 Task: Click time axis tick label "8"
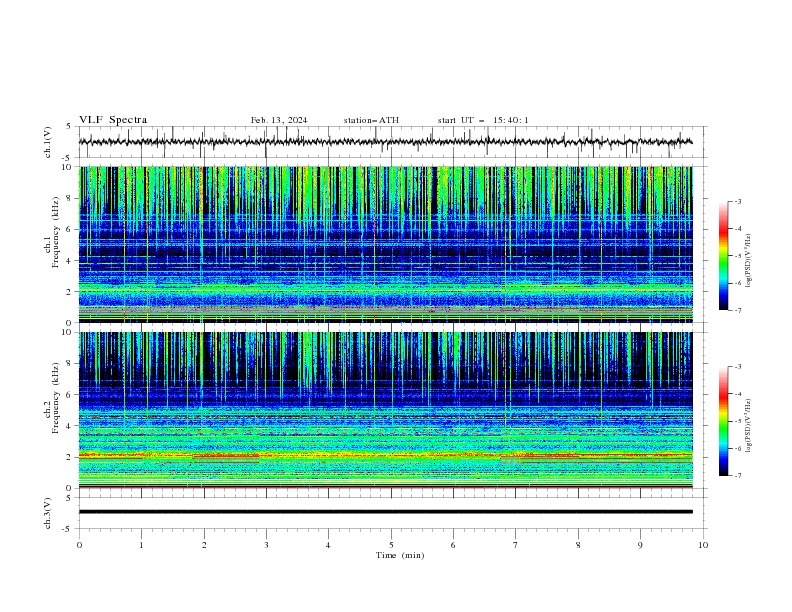tap(578, 545)
